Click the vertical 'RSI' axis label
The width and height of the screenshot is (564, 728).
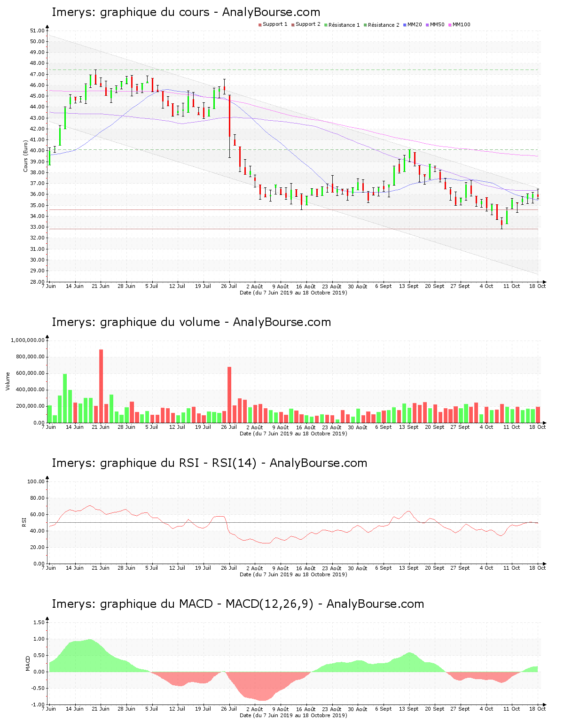[x=24, y=522]
